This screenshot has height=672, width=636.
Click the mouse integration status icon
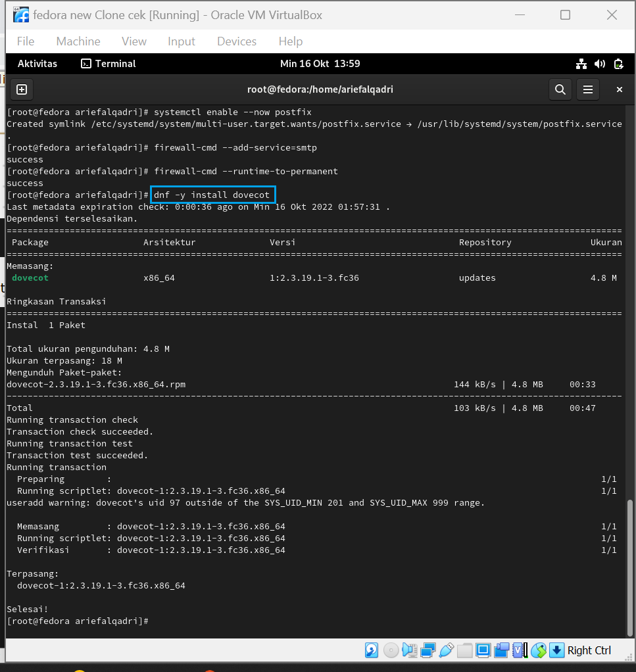[x=539, y=650]
